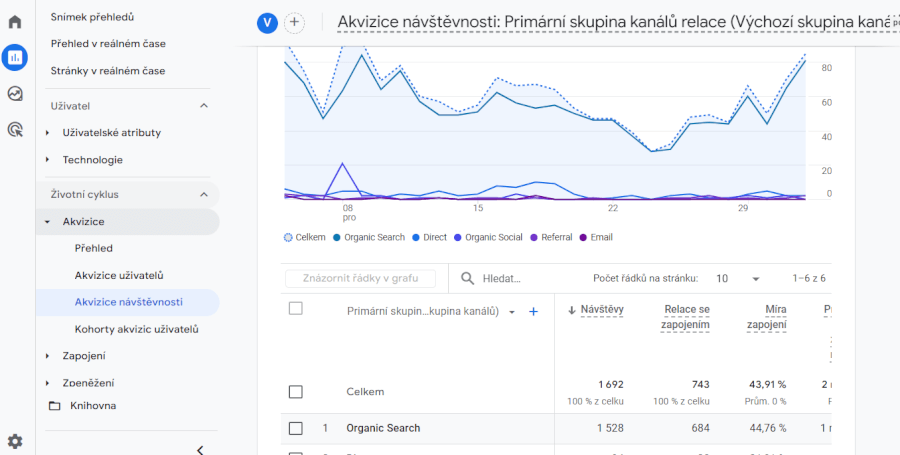Image resolution: width=900 pixels, height=455 pixels.
Task: Open Přehled v reálném čase report
Action: (108, 44)
